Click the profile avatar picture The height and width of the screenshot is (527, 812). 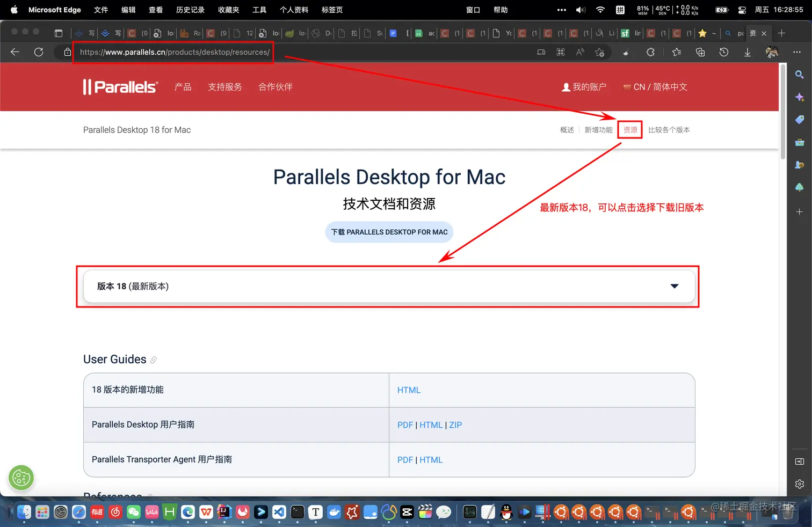click(x=772, y=52)
